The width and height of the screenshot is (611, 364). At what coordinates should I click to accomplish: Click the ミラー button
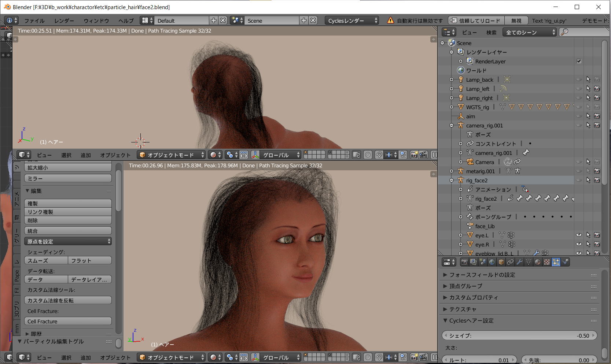pos(68,178)
